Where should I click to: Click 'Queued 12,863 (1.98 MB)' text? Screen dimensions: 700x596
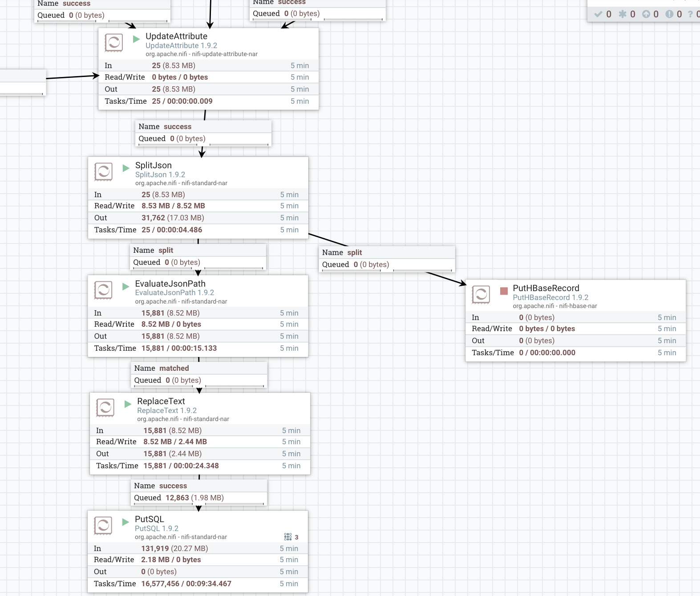click(179, 498)
